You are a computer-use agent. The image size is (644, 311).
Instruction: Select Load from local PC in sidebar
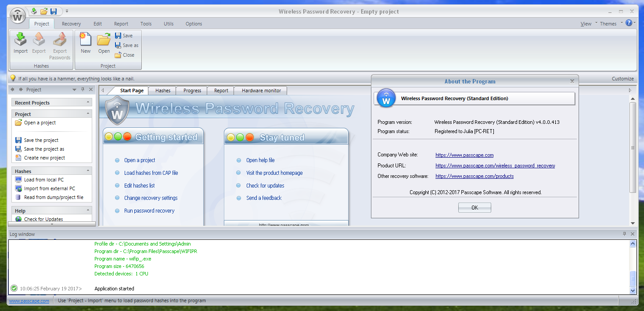point(43,180)
